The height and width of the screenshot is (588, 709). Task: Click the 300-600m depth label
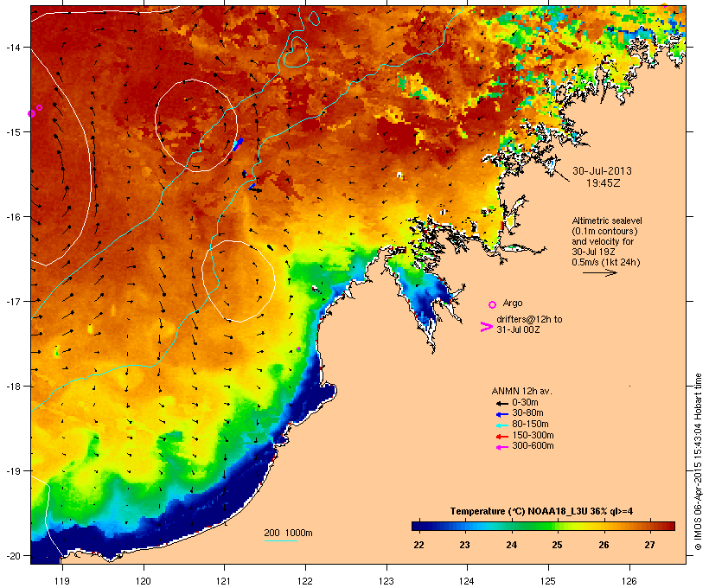click(x=533, y=446)
